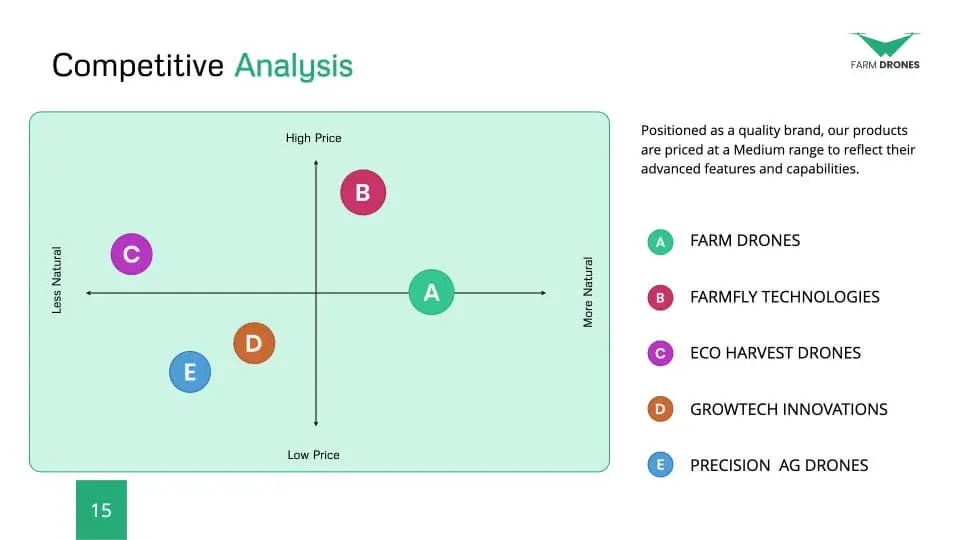
Task: Click the legend E circle icon
Action: click(661, 465)
